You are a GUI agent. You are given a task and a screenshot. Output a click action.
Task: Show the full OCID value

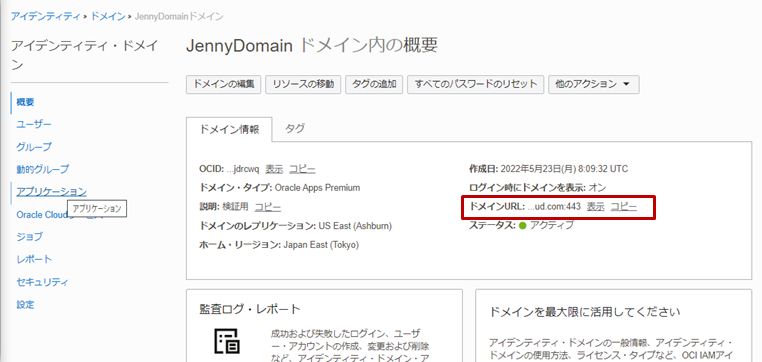coord(274,169)
